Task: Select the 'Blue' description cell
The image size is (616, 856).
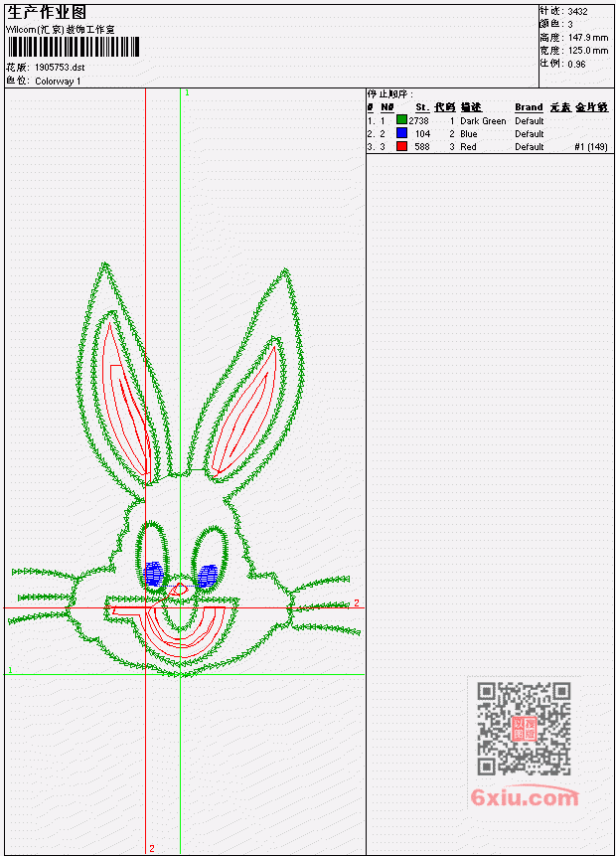Action: click(469, 134)
